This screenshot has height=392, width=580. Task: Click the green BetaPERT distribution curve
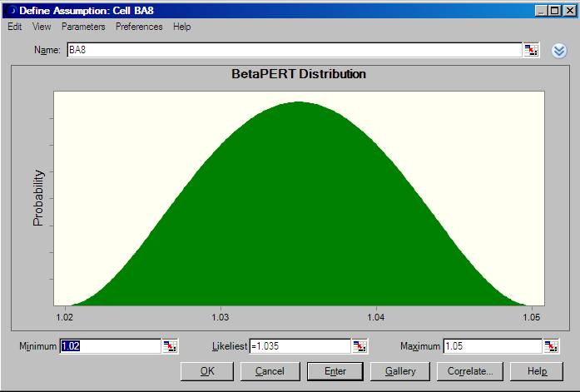(298, 216)
